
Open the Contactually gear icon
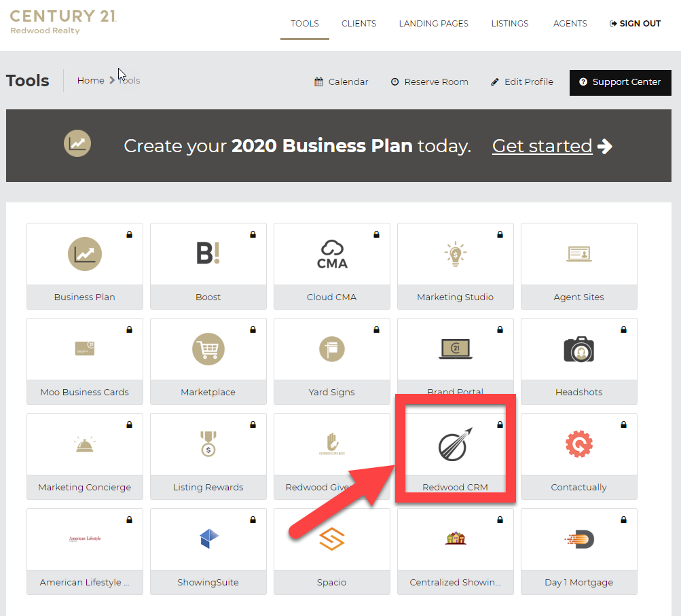pyautogui.click(x=579, y=444)
